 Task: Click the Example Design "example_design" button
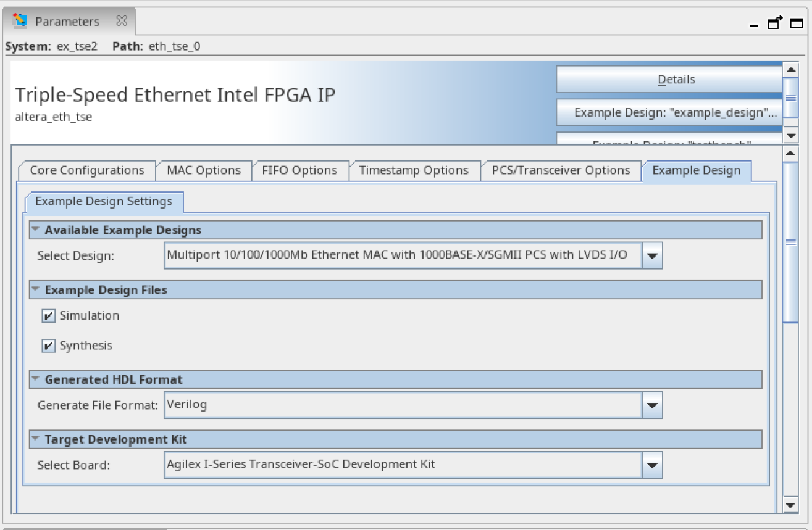(x=676, y=112)
